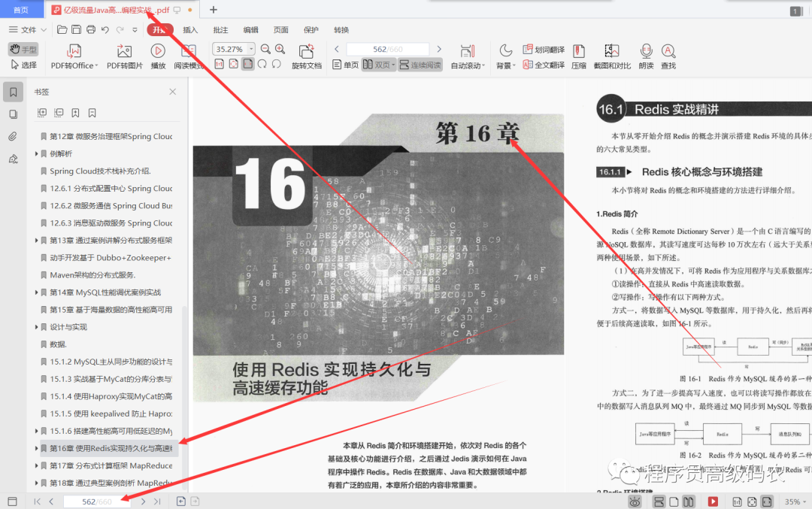Screen dimensions: 812x509
Task: Toggle eye protection mode in status bar
Action: pyautogui.click(x=635, y=501)
